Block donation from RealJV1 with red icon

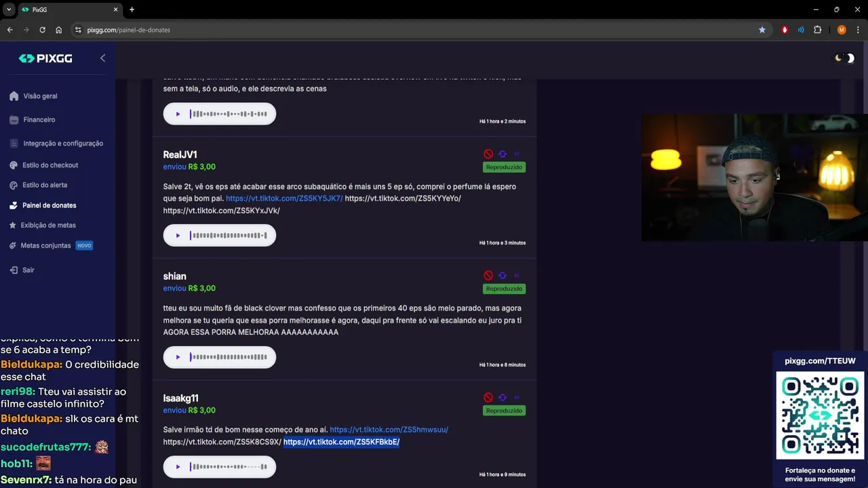488,154
